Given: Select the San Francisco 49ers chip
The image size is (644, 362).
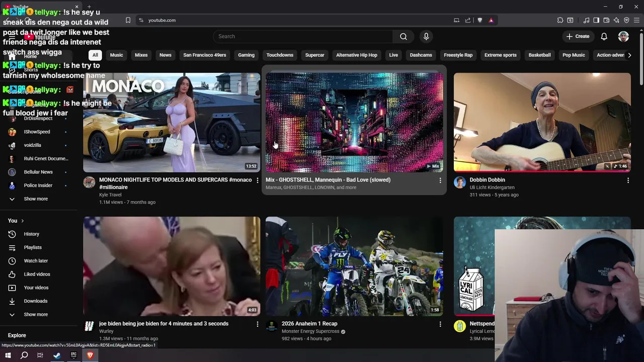Looking at the screenshot, I should click(205, 55).
